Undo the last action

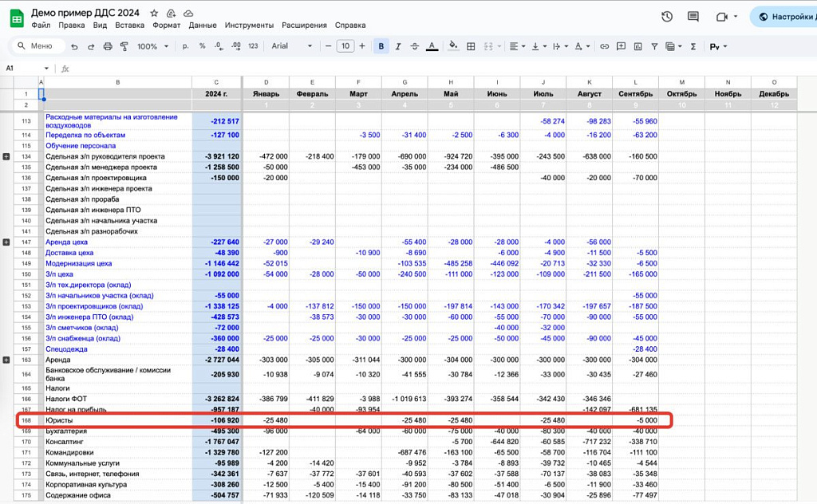coord(74,46)
